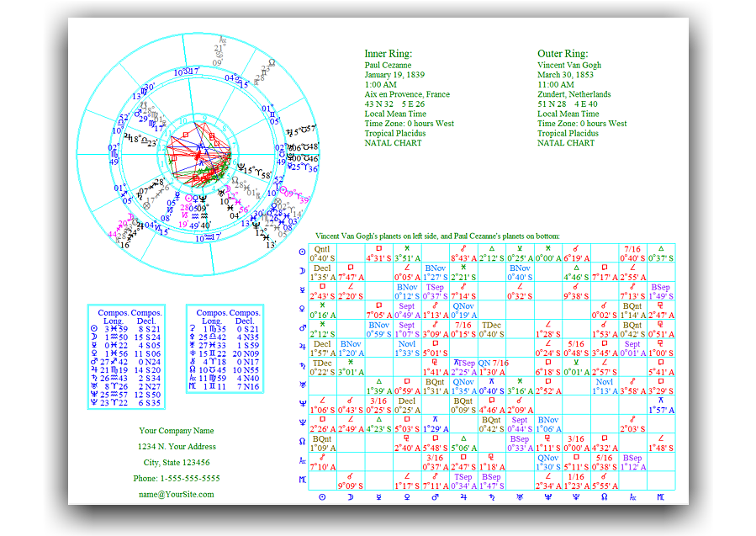Select the composite declination value '15 S 24'
756x536 pixels.
click(147, 337)
